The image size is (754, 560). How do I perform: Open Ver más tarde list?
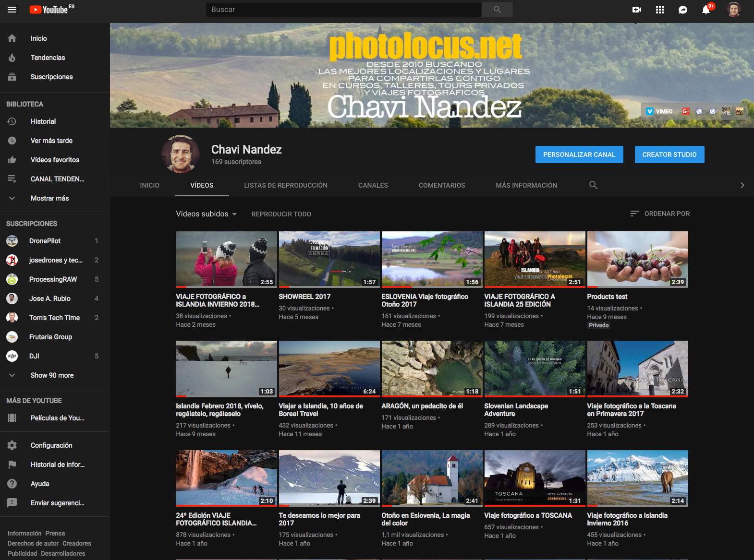coord(55,141)
